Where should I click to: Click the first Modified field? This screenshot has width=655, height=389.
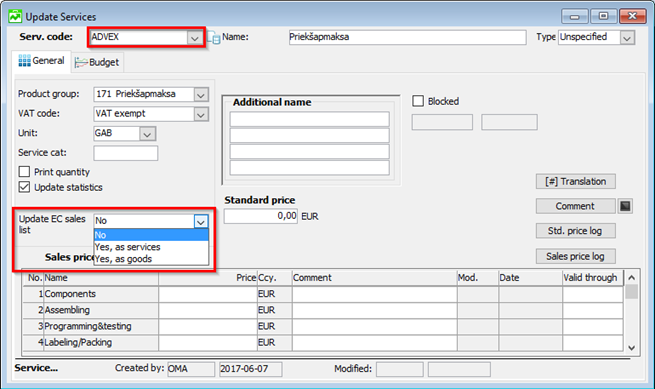[399, 369]
